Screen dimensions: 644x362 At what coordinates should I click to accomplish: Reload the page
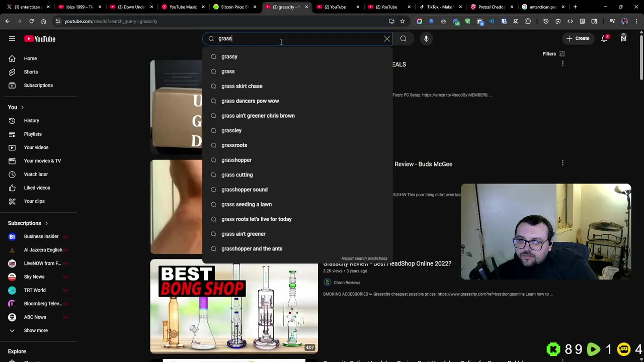(31, 21)
